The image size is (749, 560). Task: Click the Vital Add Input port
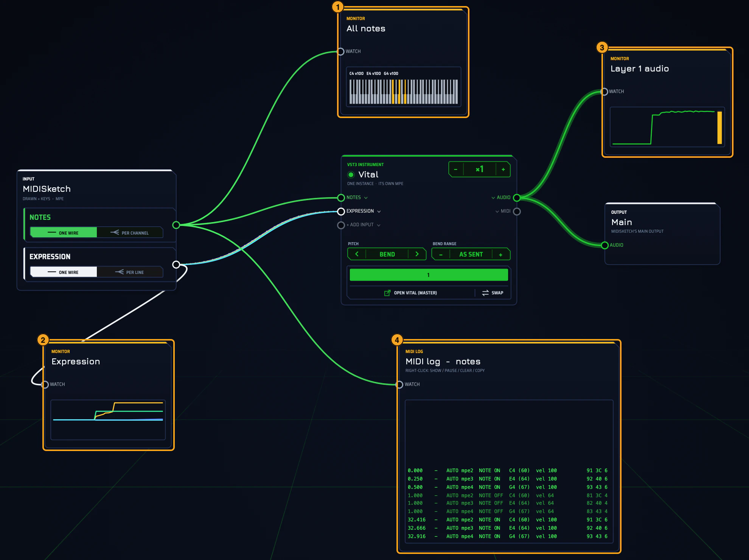[341, 225]
